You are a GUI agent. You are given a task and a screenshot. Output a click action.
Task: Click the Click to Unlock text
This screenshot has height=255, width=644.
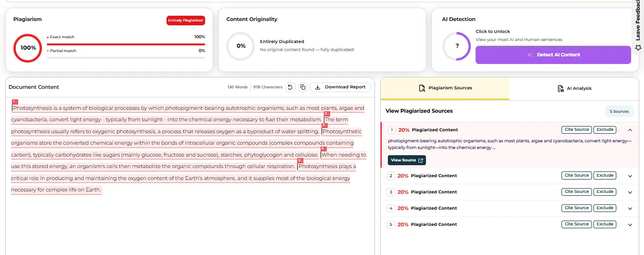(493, 32)
